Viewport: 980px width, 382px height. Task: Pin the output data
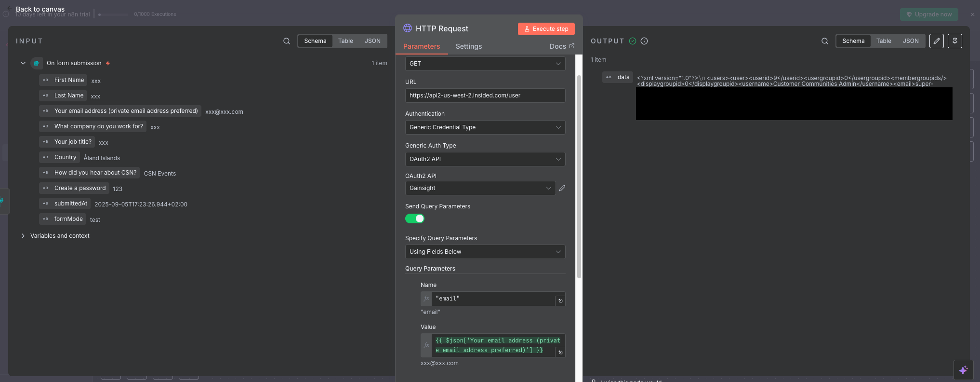click(x=955, y=41)
